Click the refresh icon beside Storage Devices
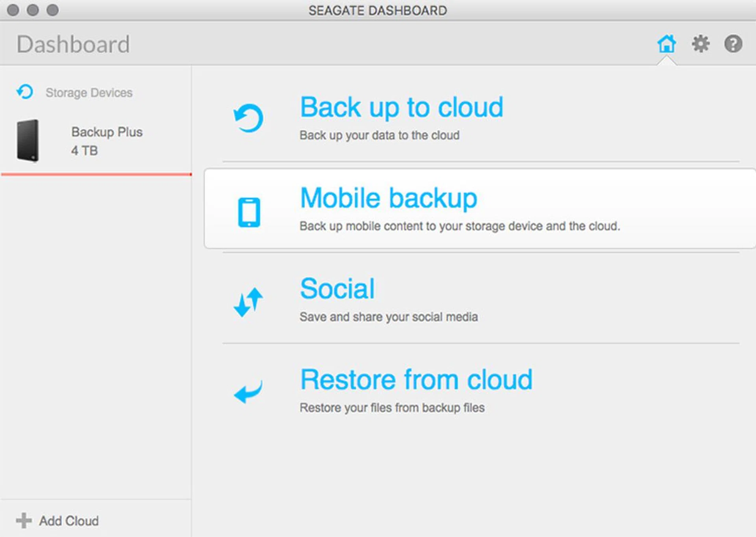 [x=25, y=92]
